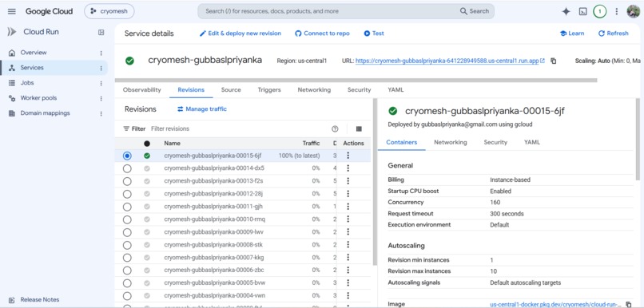Open revision panel Networking tab
Viewport: 644px width, 308px height.
click(x=451, y=142)
